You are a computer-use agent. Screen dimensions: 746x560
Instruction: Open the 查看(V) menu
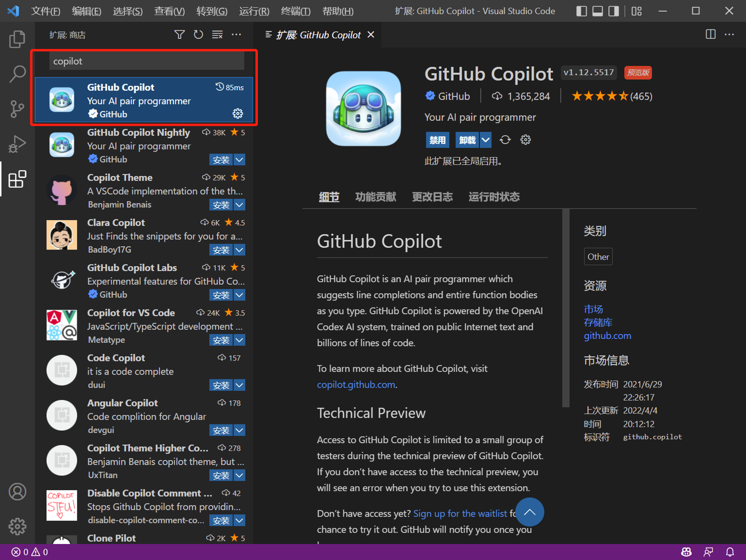(169, 11)
